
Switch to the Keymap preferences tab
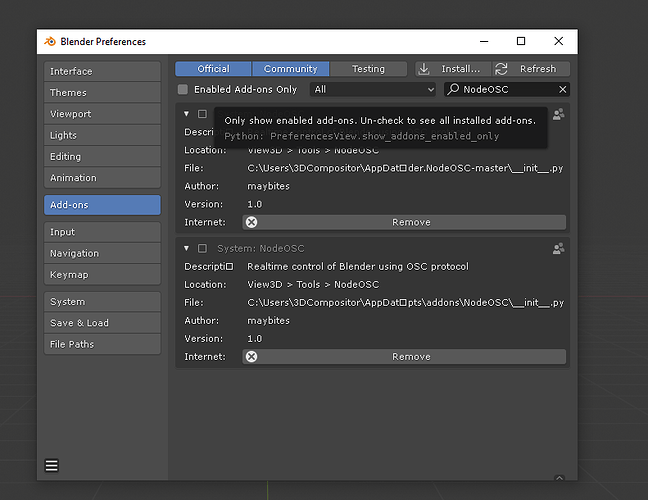[x=102, y=275]
